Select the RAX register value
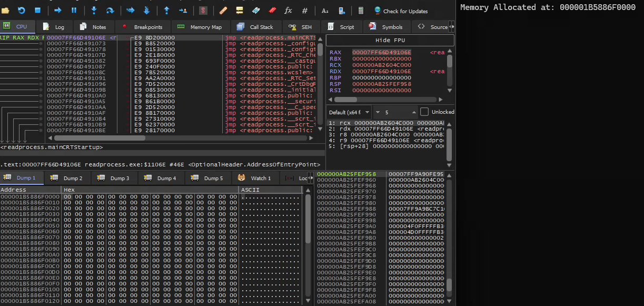This screenshot has height=306, width=644. tap(381, 52)
